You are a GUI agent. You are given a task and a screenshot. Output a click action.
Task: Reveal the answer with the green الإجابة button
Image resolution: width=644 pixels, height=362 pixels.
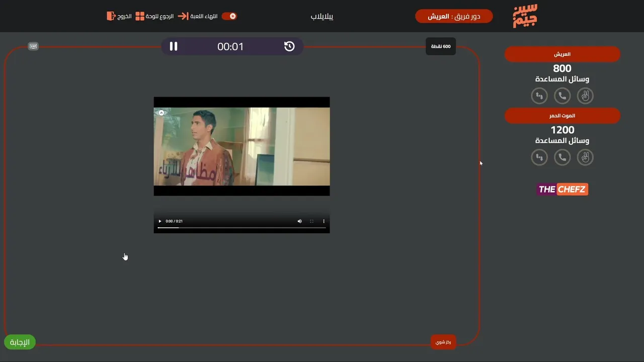20,342
